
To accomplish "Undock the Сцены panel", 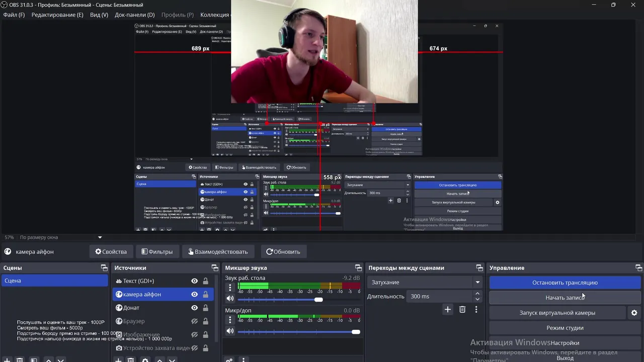I will [x=104, y=268].
